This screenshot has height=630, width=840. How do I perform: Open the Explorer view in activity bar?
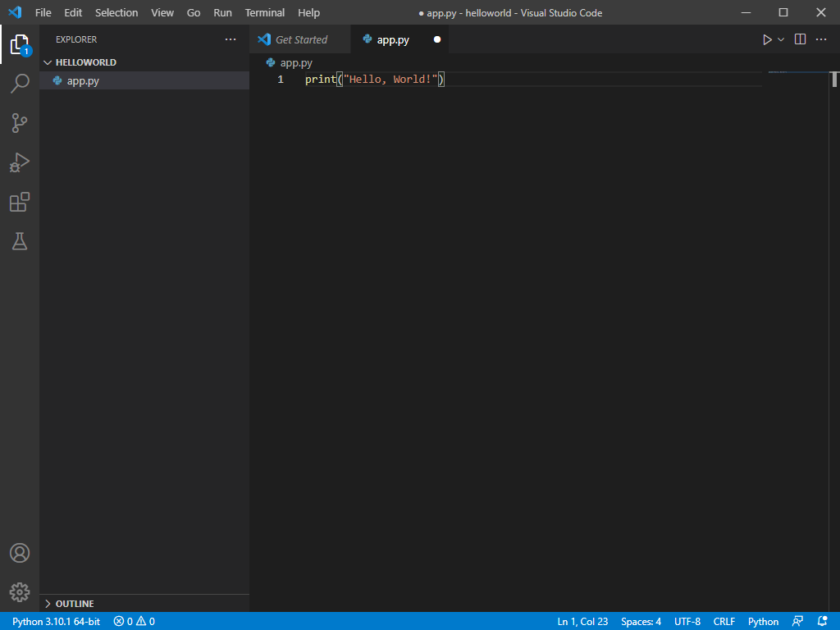point(20,44)
